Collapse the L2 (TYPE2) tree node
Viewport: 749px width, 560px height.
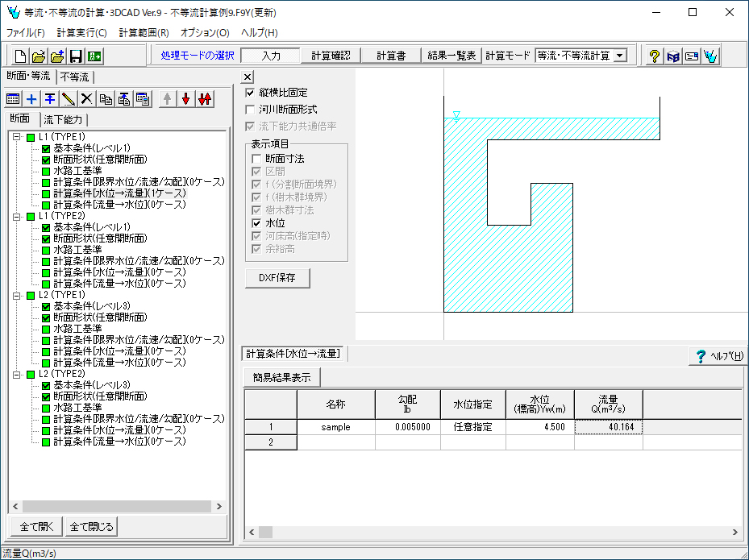pyautogui.click(x=17, y=375)
